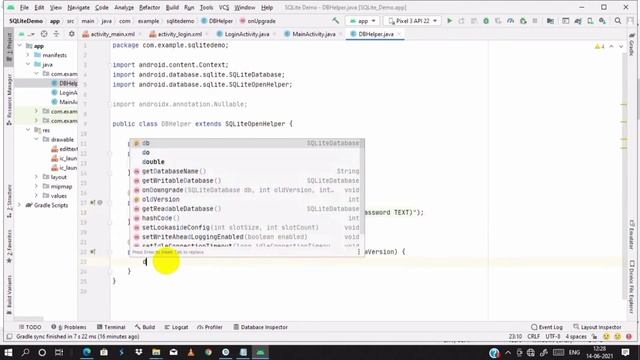This screenshot has width=640, height=360.
Task: Expand the values folder
Action: [x=36, y=196]
